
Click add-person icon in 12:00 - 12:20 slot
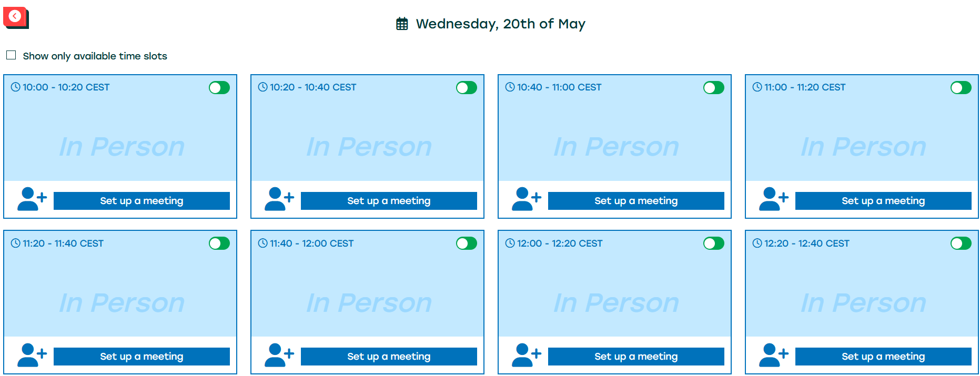(x=526, y=355)
